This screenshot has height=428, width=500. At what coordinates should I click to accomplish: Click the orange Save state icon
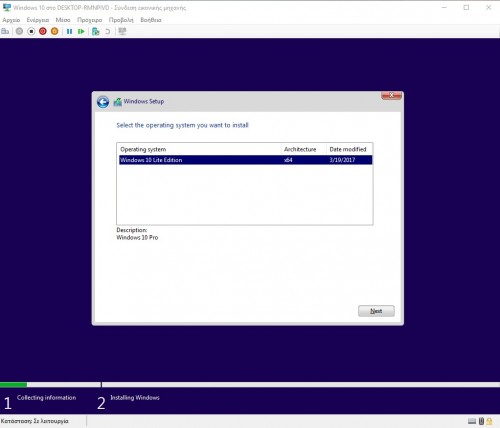click(54, 31)
